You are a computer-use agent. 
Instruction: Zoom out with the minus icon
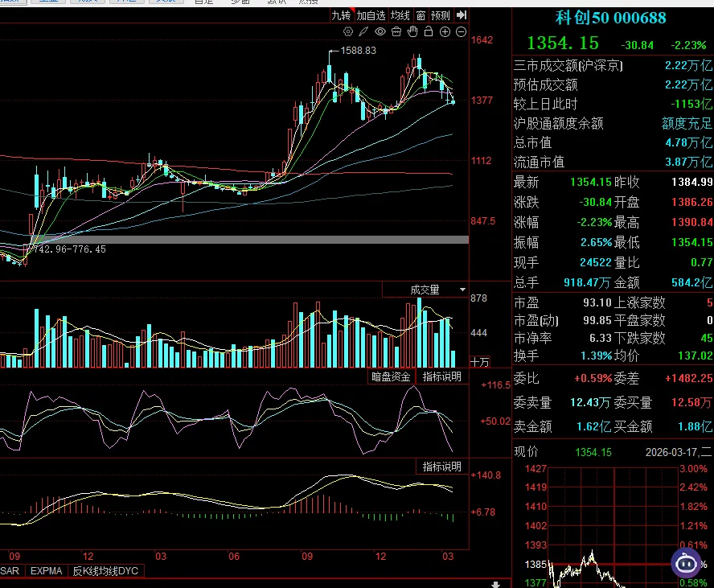(x=461, y=31)
